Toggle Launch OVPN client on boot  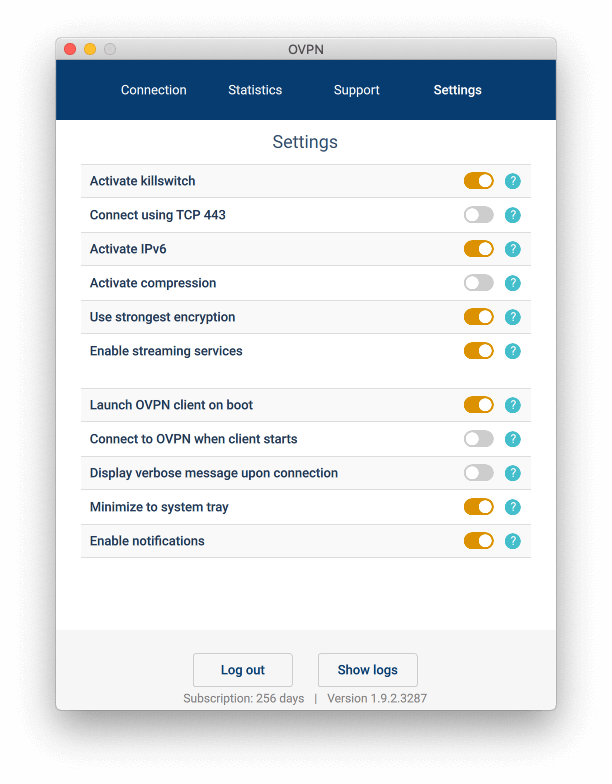[478, 405]
